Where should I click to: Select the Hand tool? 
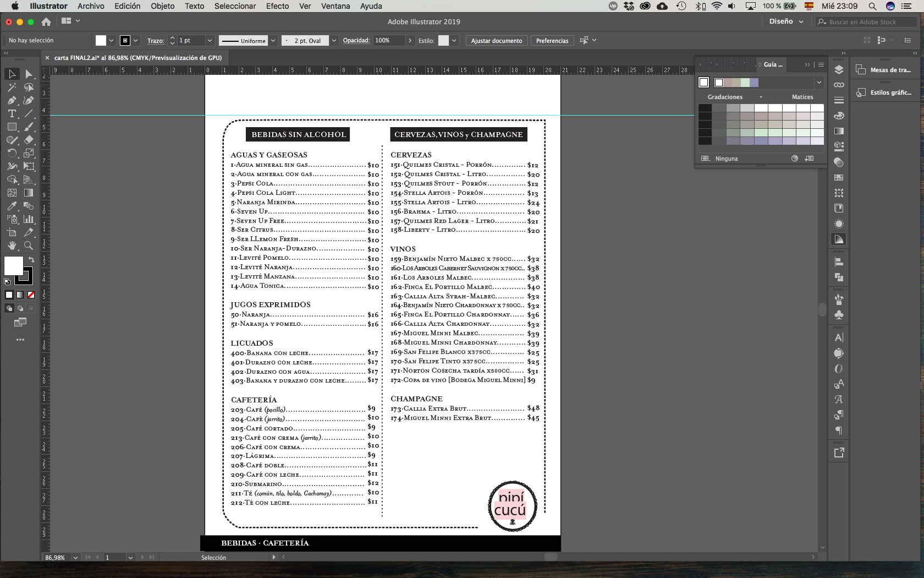[12, 246]
